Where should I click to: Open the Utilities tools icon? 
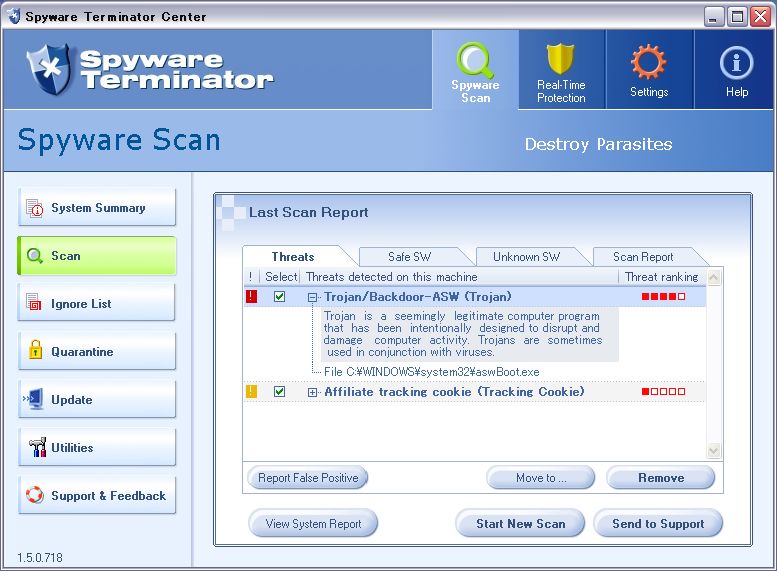pos(37,448)
